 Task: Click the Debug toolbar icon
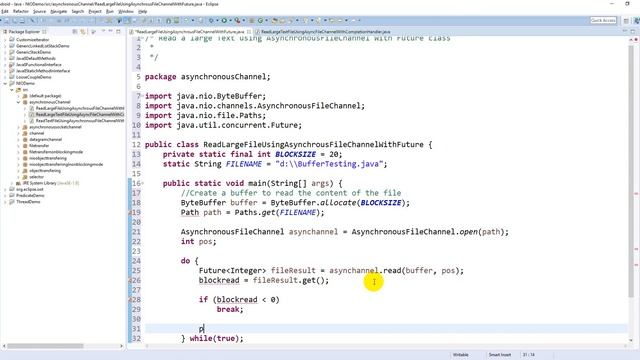[211, 20]
